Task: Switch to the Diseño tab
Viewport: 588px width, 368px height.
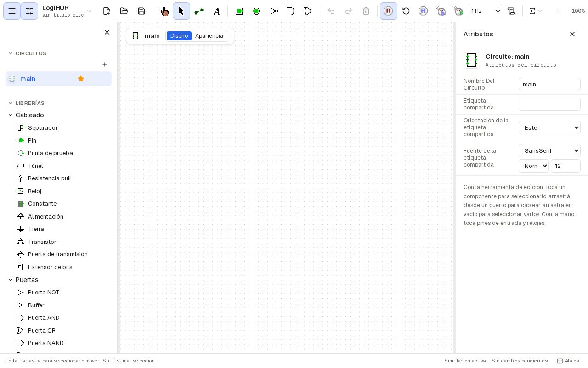Action: tap(179, 36)
